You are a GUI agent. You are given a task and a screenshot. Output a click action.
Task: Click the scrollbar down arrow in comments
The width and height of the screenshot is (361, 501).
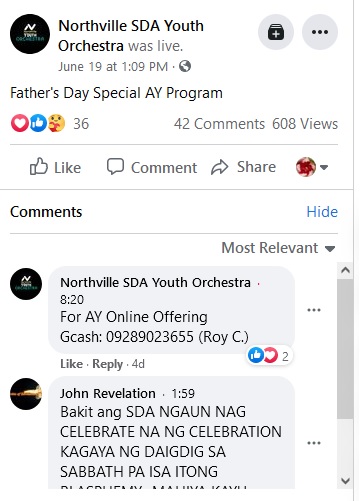[x=345, y=481]
